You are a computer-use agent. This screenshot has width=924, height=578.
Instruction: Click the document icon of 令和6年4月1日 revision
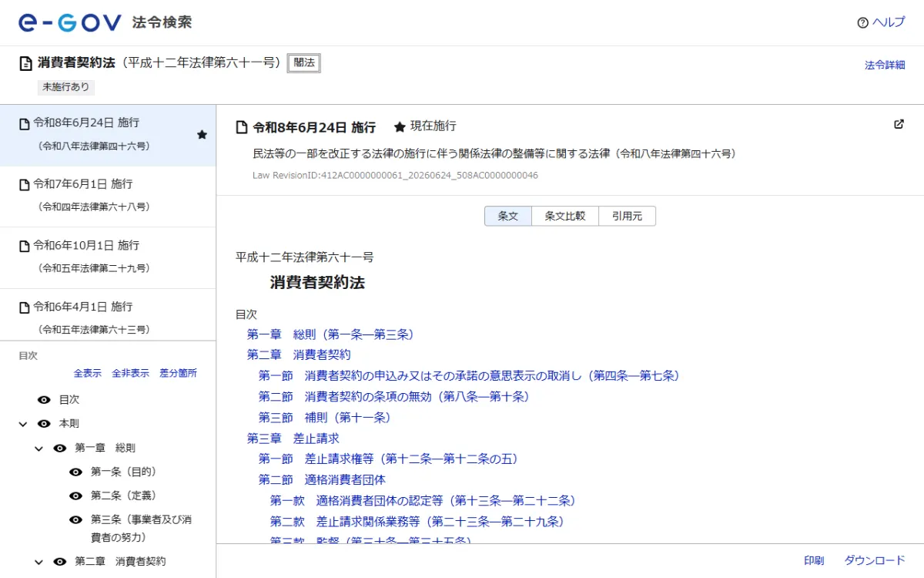(24, 307)
